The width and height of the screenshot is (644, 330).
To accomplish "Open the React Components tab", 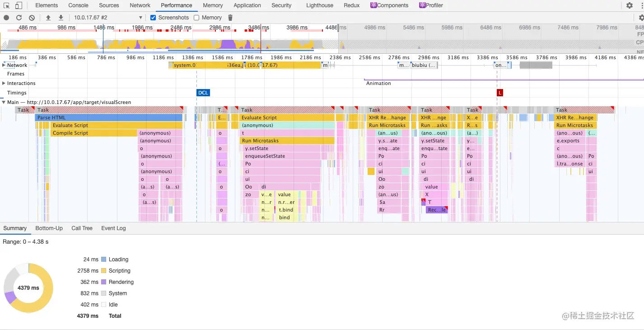I will [389, 5].
